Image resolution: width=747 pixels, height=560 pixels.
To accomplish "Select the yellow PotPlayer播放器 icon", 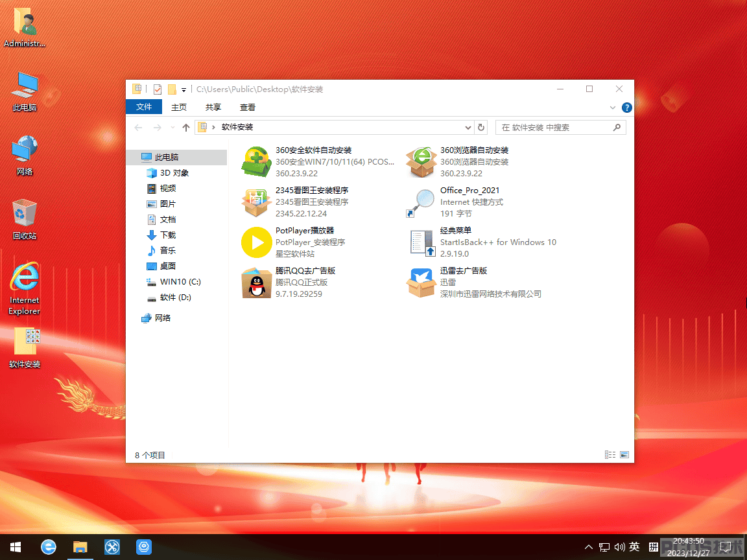I will click(256, 242).
